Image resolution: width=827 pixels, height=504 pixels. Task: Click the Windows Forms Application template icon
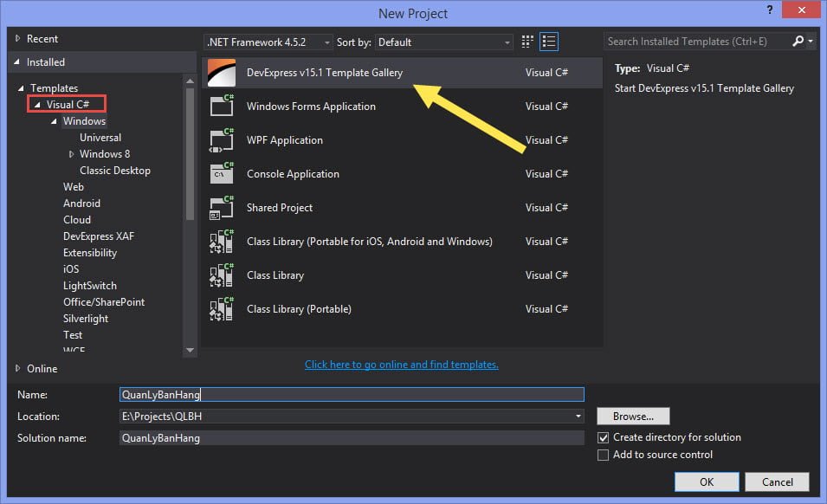click(x=223, y=107)
